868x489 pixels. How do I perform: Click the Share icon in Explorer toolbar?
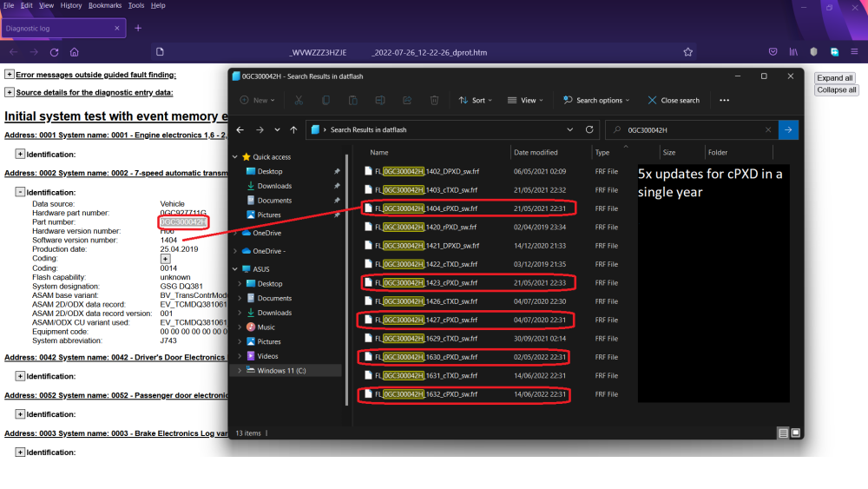point(407,100)
